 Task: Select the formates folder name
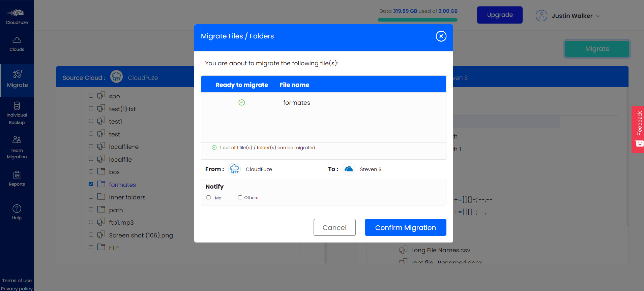pyautogui.click(x=122, y=185)
